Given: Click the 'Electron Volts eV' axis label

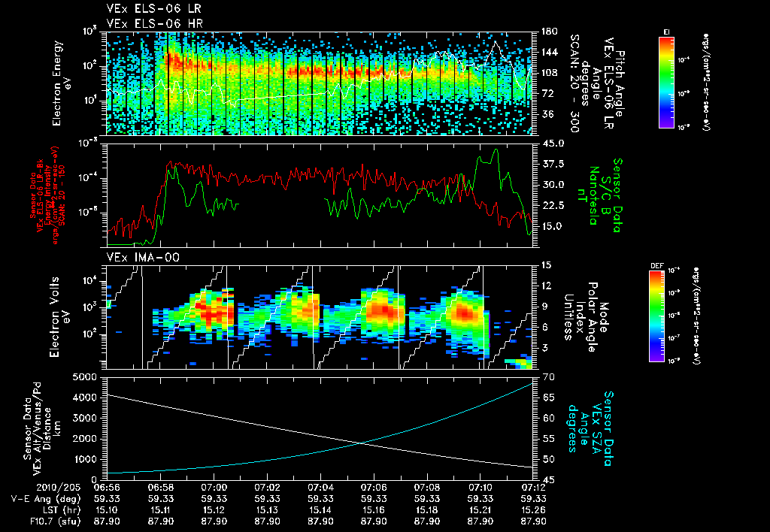Looking at the screenshot, I should pyautogui.click(x=59, y=317).
